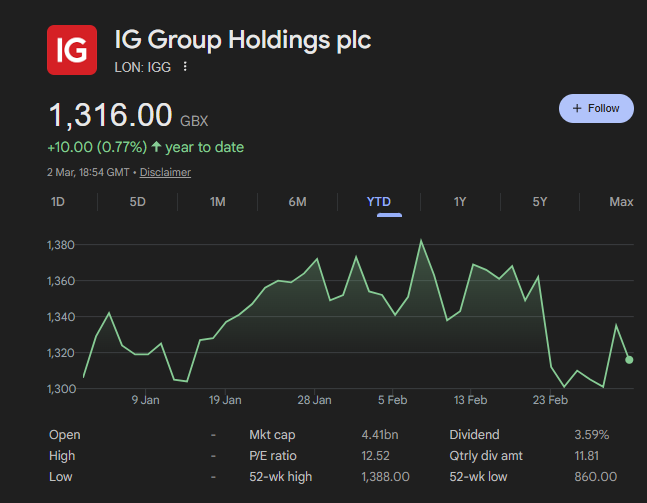Click the Follow button

pyautogui.click(x=596, y=108)
